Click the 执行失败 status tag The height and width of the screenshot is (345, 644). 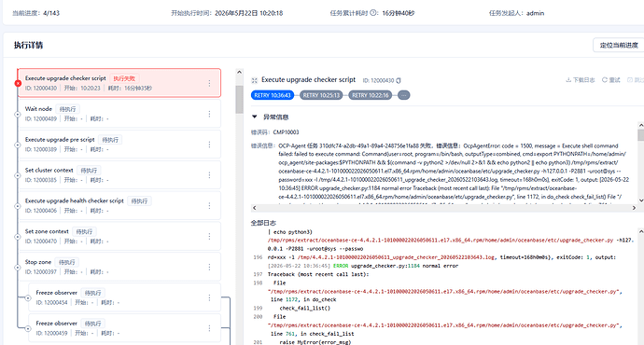[x=124, y=78]
